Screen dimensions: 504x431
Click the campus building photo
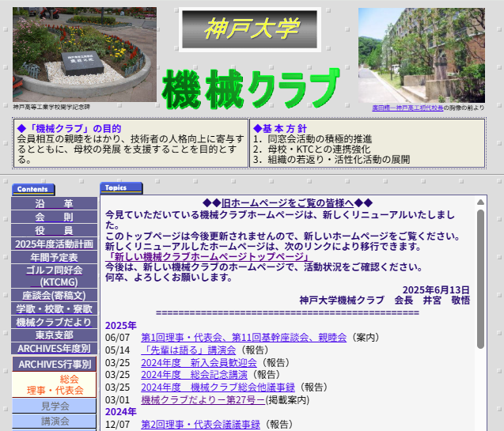coord(422,55)
